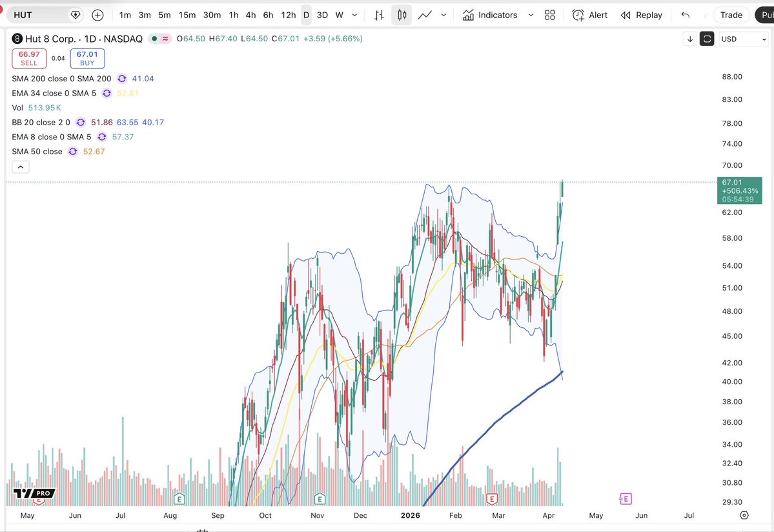Open the multi-chart layout grid icon
Viewport: 774px width, 532px height.
[x=549, y=14]
